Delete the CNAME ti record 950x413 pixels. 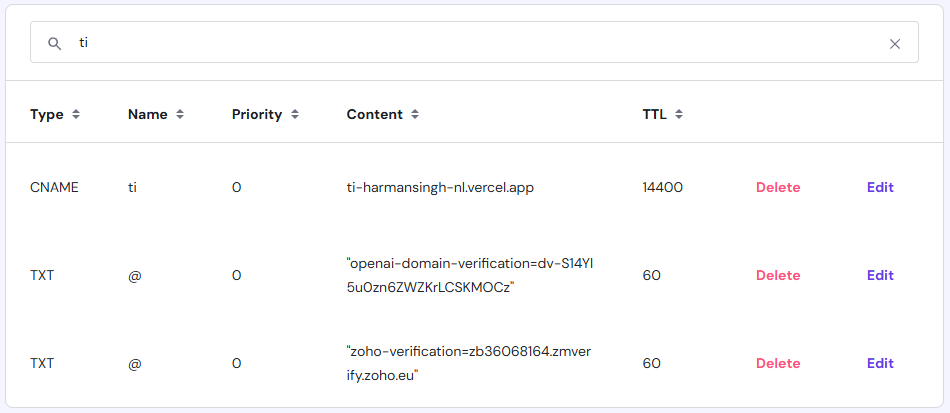tap(778, 187)
